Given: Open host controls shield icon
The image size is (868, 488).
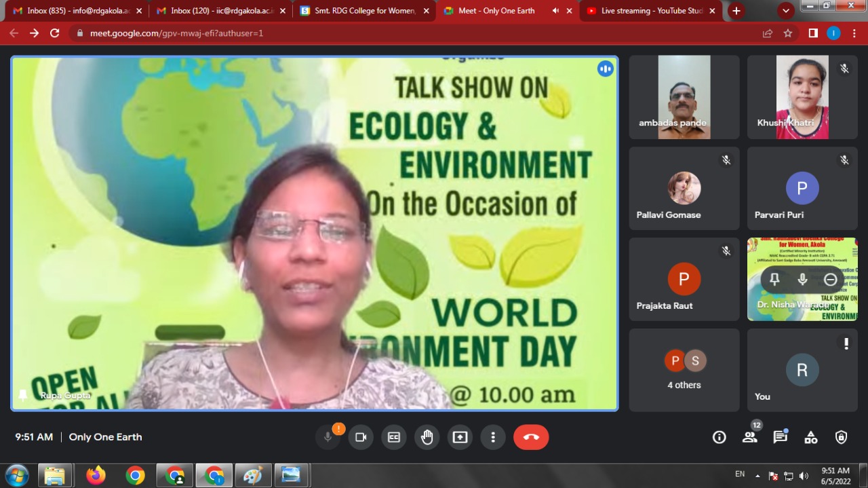Looking at the screenshot, I should point(841,437).
